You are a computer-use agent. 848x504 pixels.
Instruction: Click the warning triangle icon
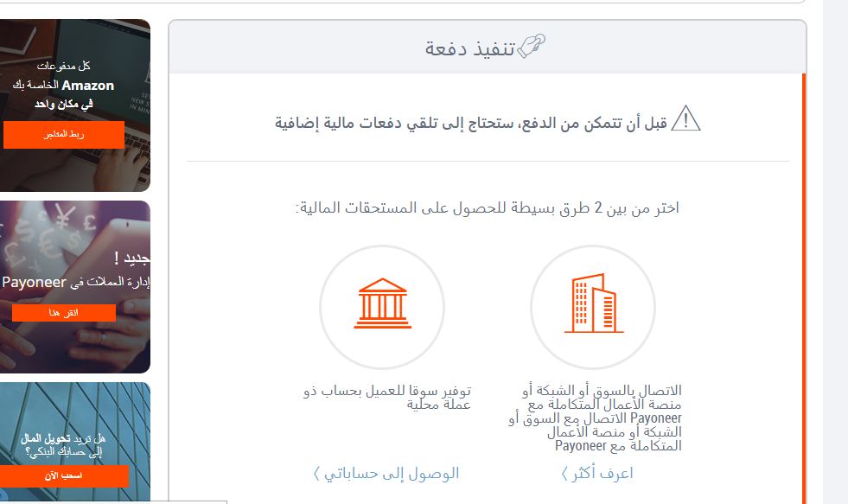pos(685,118)
